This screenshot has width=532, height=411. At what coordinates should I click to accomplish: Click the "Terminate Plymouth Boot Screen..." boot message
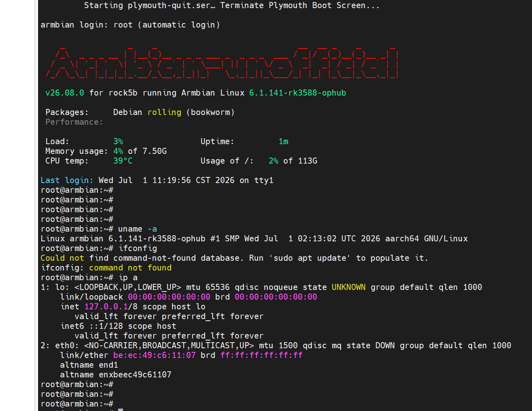click(300, 6)
